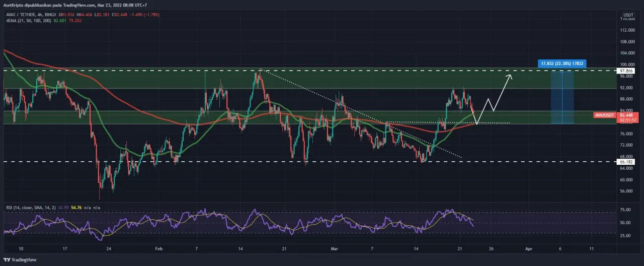Image resolution: width=644 pixels, height=266 pixels.
Task: Open the USDT currency selector
Action: click(x=628, y=15)
